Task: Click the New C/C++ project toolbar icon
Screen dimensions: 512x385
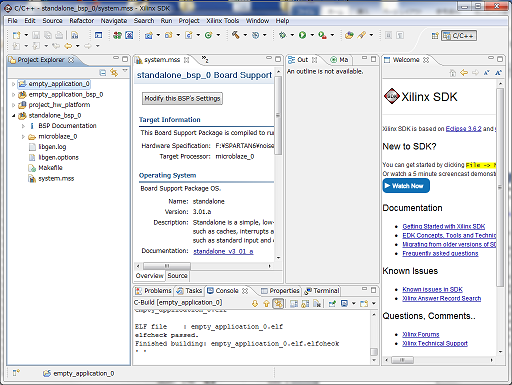Action: pos(149,35)
